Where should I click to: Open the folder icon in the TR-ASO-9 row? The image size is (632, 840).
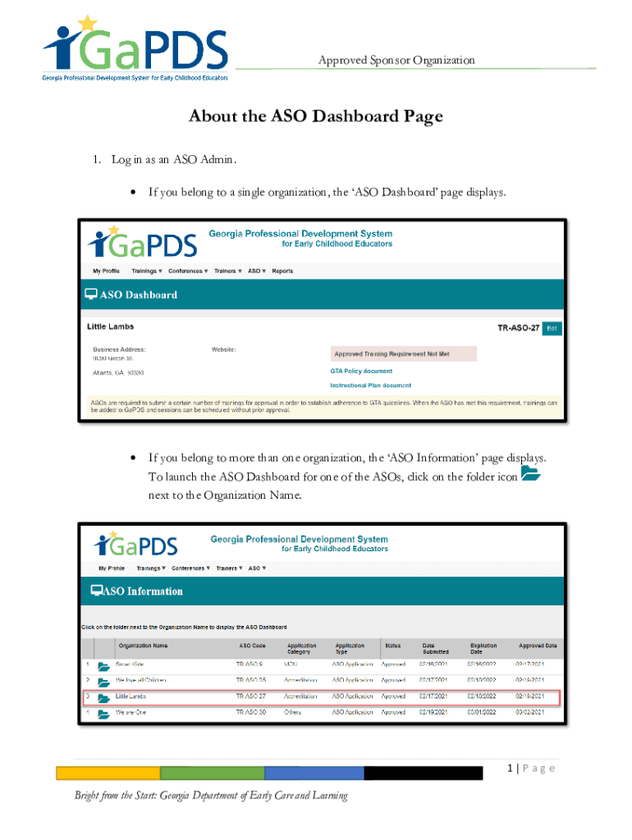click(x=103, y=665)
